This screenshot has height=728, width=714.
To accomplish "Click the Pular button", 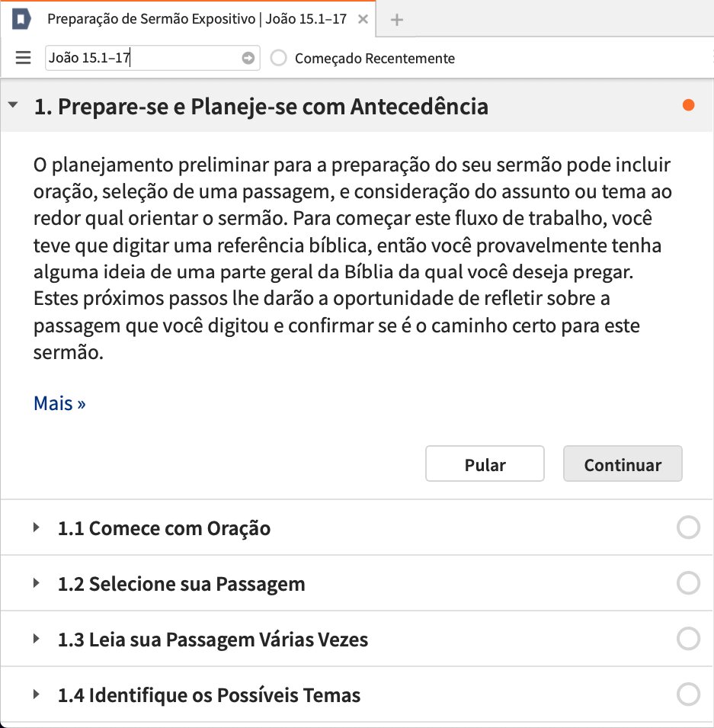I will click(485, 463).
